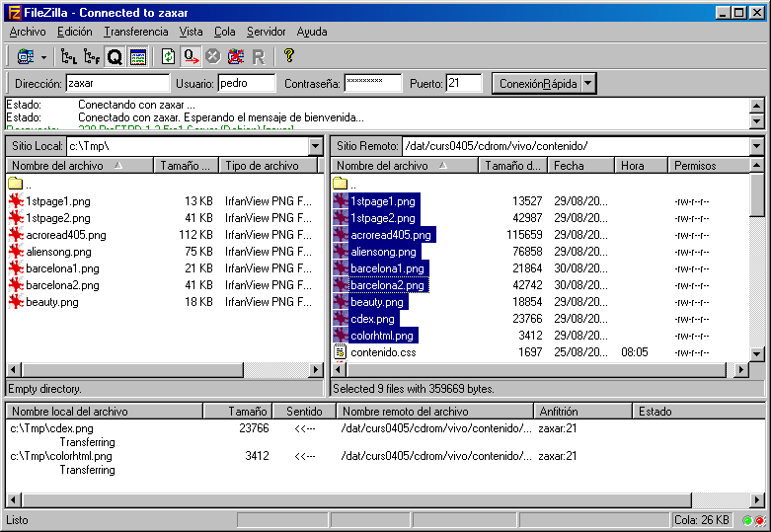The height and width of the screenshot is (532, 771).
Task: Open the Servidor menu
Action: (x=266, y=32)
